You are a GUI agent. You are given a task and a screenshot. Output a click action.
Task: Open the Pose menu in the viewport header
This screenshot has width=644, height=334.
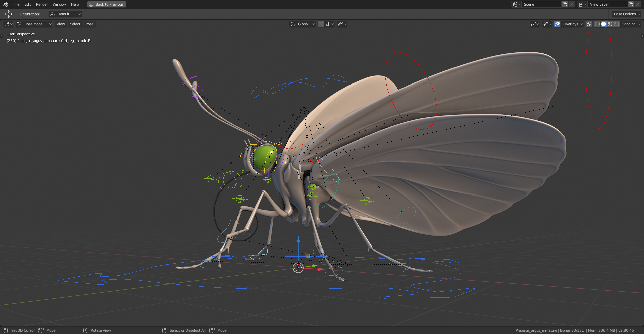click(x=89, y=24)
